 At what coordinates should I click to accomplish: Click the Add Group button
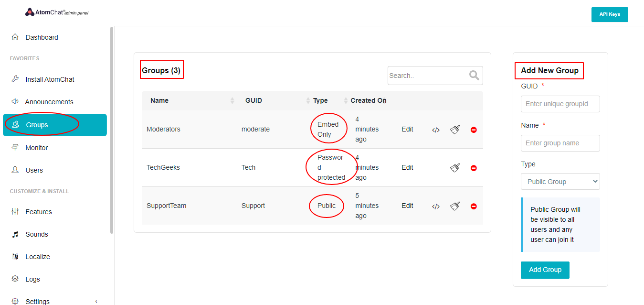pos(545,270)
